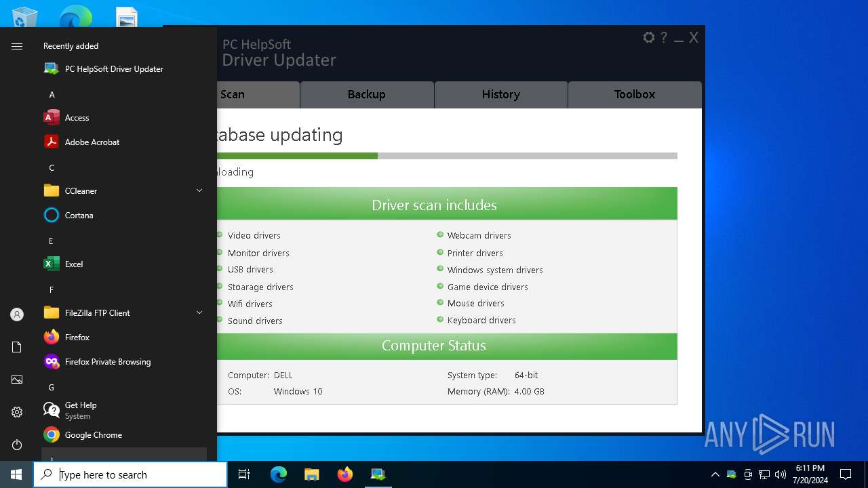Open the notification center
868x488 pixels.
846,474
